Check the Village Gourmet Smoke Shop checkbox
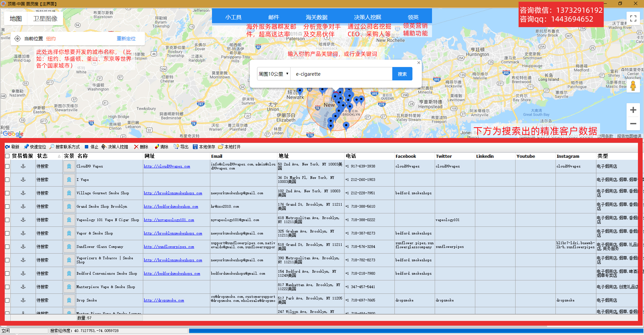Screen dimensions: 644x335 pos(7,193)
